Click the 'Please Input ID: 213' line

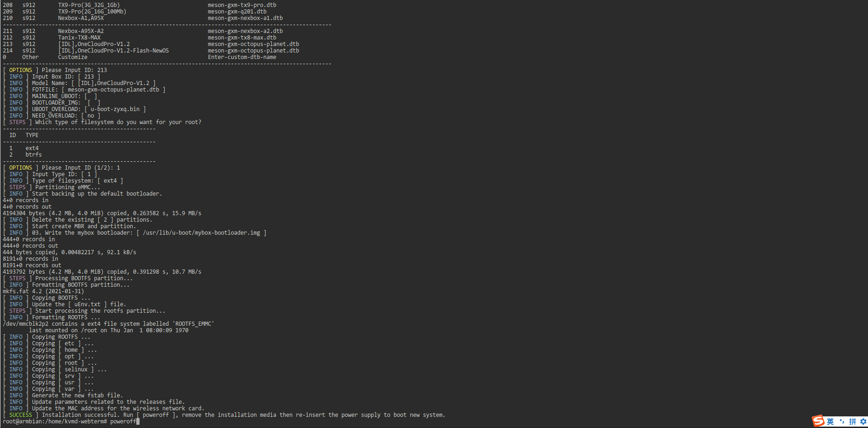pos(74,70)
